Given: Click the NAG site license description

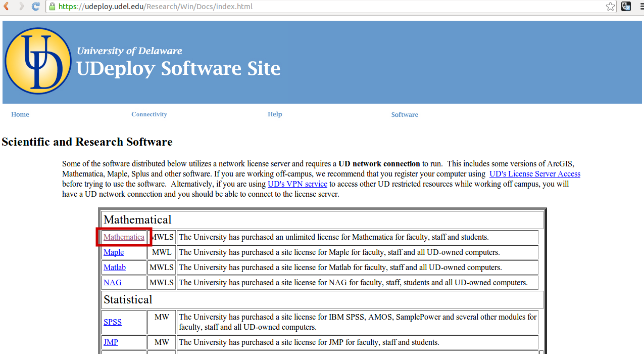Looking at the screenshot, I should [353, 283].
